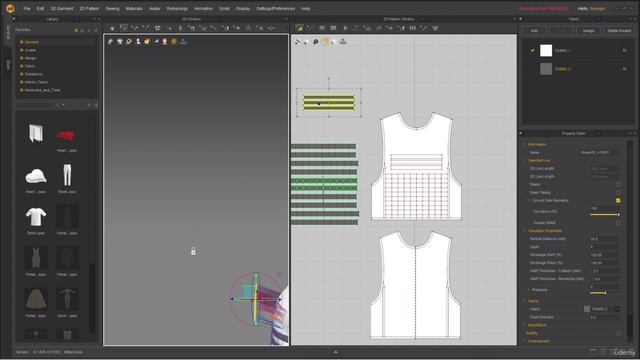Image resolution: width=640 pixels, height=360 pixels.
Task: Open the Materials menu
Action: [x=134, y=9]
